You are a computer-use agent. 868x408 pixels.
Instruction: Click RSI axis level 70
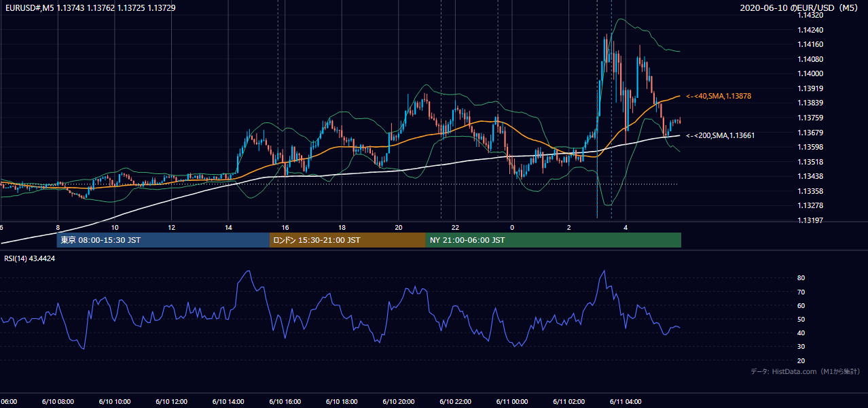tap(801, 292)
